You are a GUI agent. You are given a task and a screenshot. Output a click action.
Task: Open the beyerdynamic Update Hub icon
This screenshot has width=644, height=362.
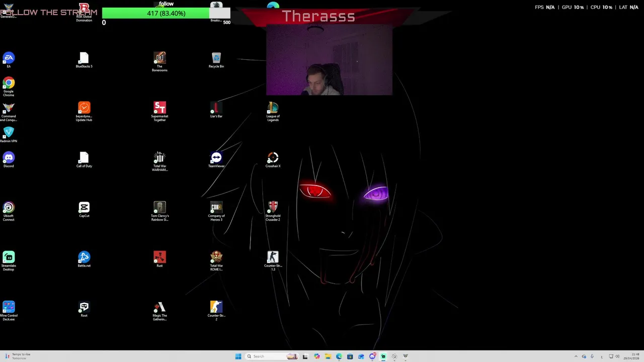tap(84, 112)
